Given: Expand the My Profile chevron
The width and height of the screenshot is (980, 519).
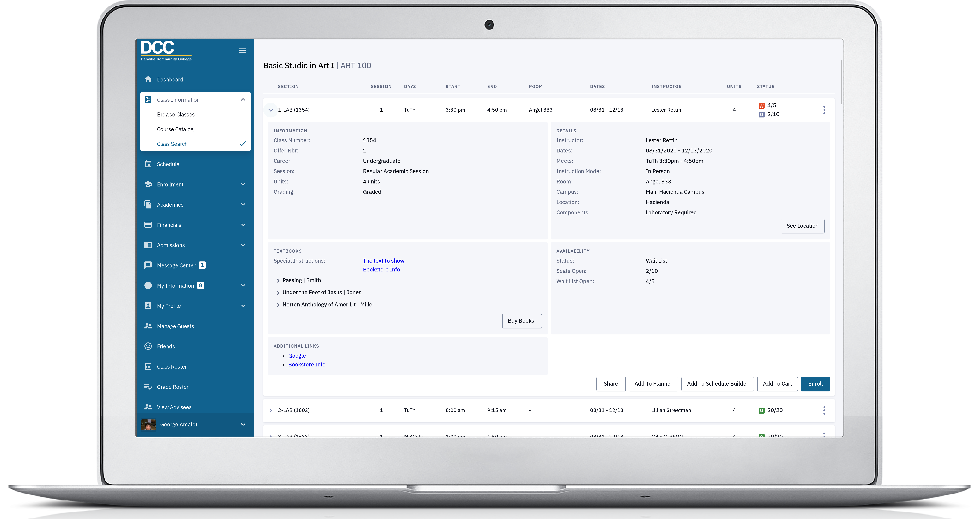Looking at the screenshot, I should (x=243, y=305).
